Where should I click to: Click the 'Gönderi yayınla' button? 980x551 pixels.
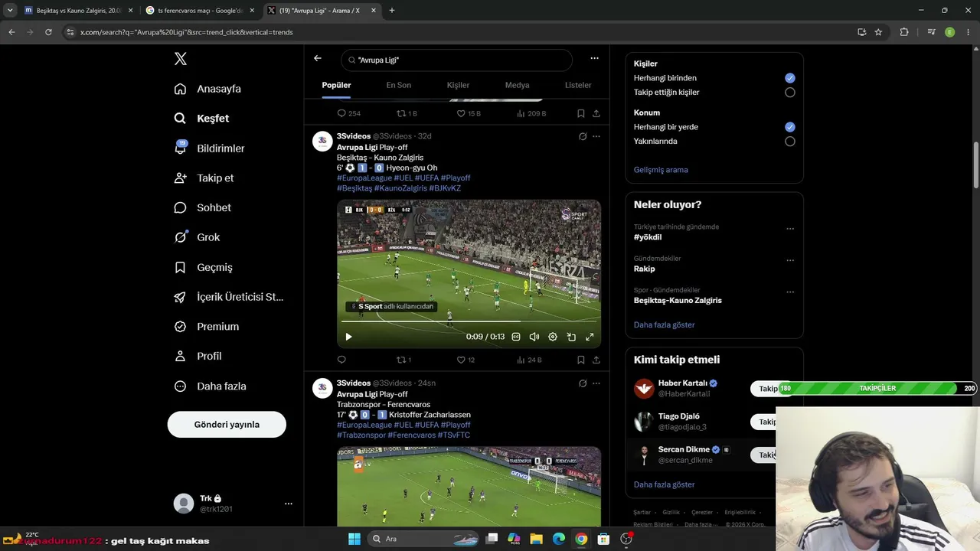[227, 425]
